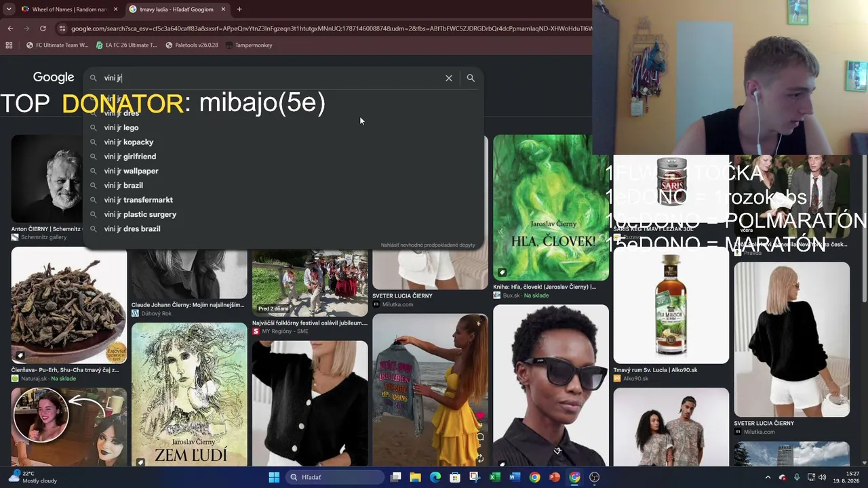Open Task View on the taskbar
This screenshot has width=868, height=488.
click(x=396, y=477)
